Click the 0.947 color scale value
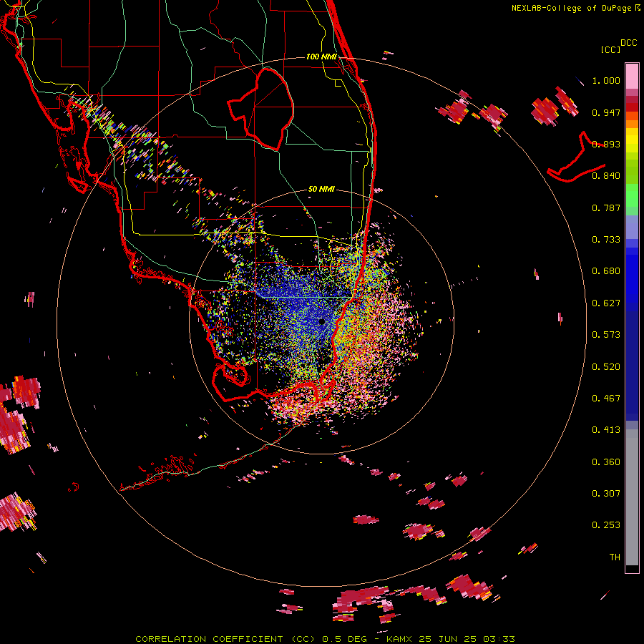 point(606,112)
